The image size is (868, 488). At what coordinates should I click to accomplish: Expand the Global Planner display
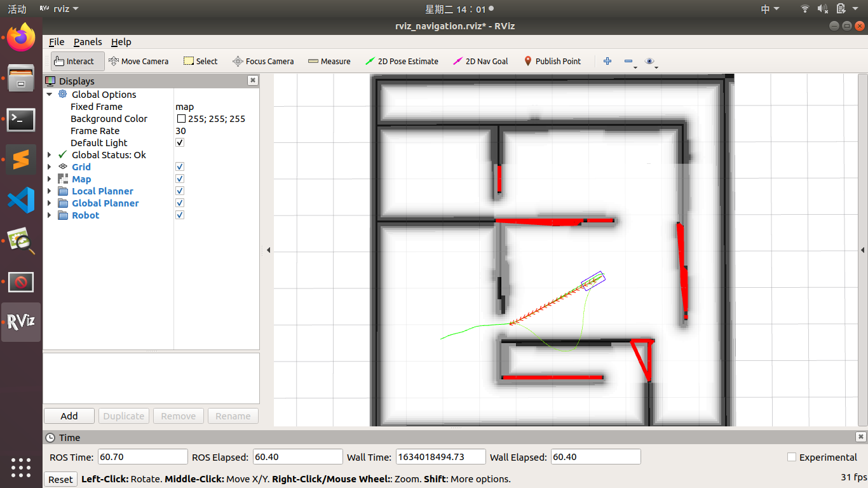point(50,203)
